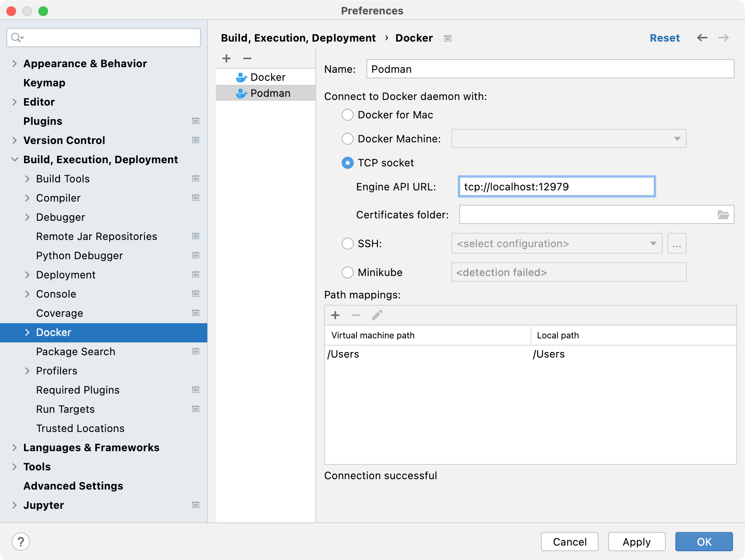Screen dimensions: 745x560
Task: Click the add path mapping icon
Action: coord(335,315)
